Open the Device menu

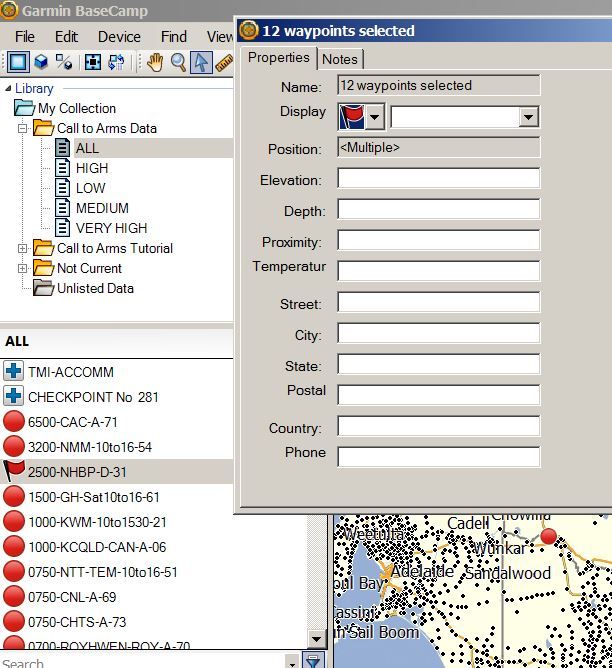tap(119, 37)
